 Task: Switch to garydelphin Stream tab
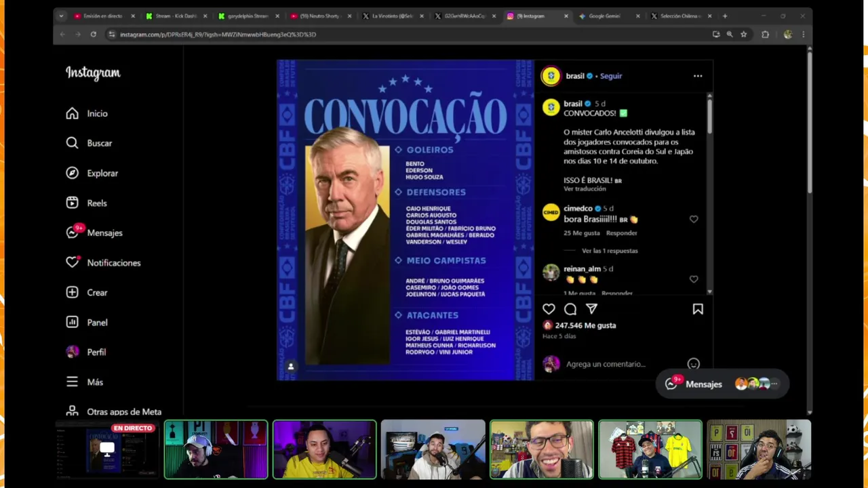(249, 16)
